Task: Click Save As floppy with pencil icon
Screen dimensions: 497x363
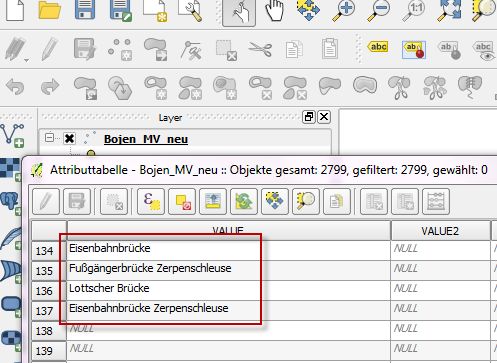Action: click(x=121, y=11)
